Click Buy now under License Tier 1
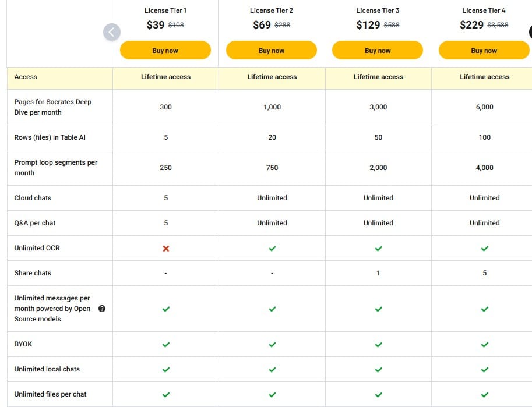This screenshot has width=532, height=407. (165, 50)
